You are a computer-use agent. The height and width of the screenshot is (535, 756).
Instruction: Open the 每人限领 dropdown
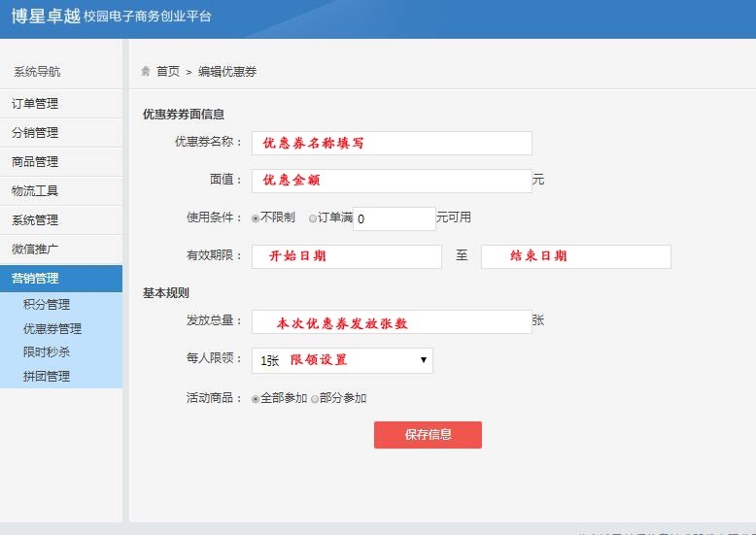pyautogui.click(x=342, y=360)
